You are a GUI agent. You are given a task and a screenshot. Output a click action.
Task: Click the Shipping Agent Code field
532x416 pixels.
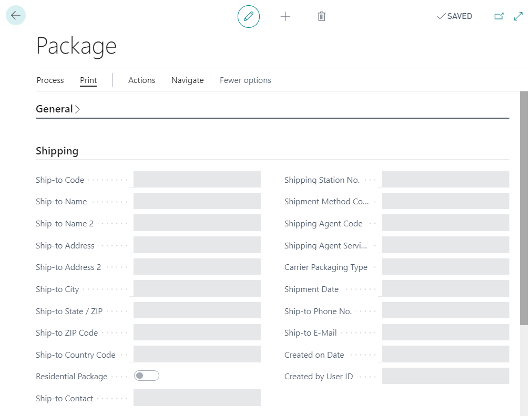tap(445, 223)
